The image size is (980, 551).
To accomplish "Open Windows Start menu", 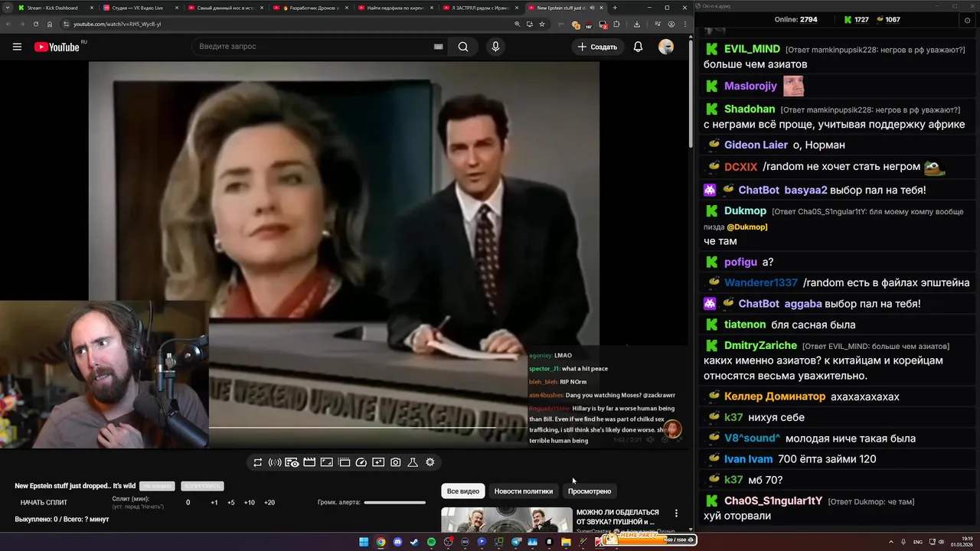I will 364,542.
